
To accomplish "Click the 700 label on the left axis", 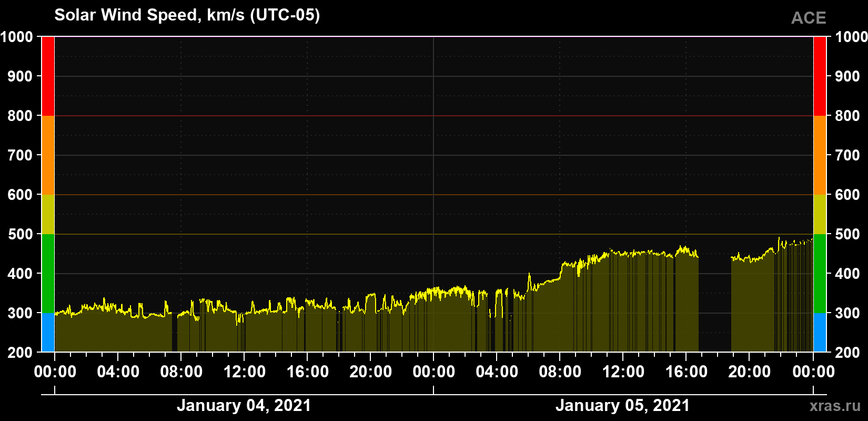I will pos(20,155).
